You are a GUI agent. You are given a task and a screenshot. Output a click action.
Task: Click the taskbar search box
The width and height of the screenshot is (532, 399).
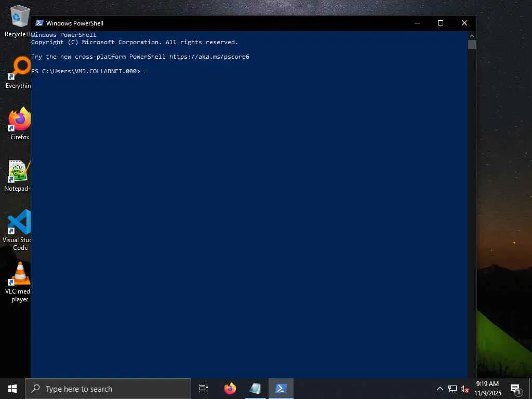[x=108, y=389]
